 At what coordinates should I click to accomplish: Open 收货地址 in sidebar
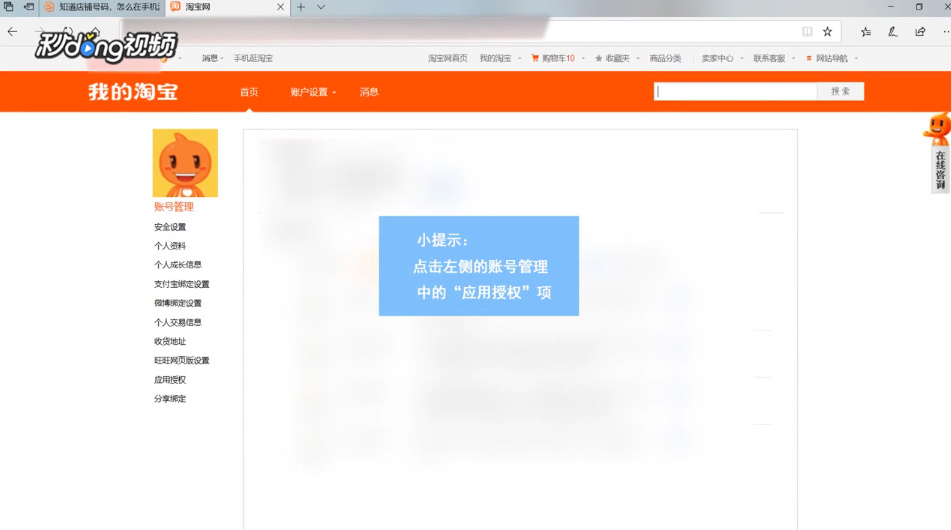coord(170,341)
